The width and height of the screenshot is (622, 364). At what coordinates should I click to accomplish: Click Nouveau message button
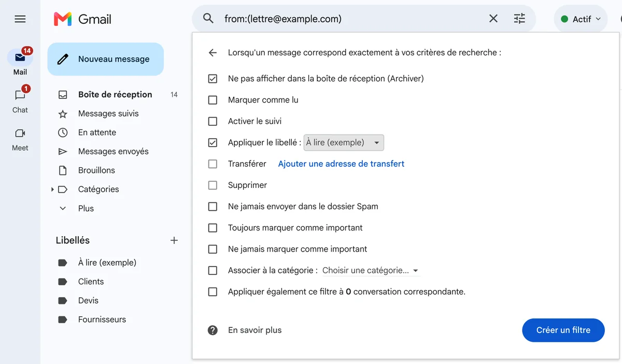click(106, 59)
